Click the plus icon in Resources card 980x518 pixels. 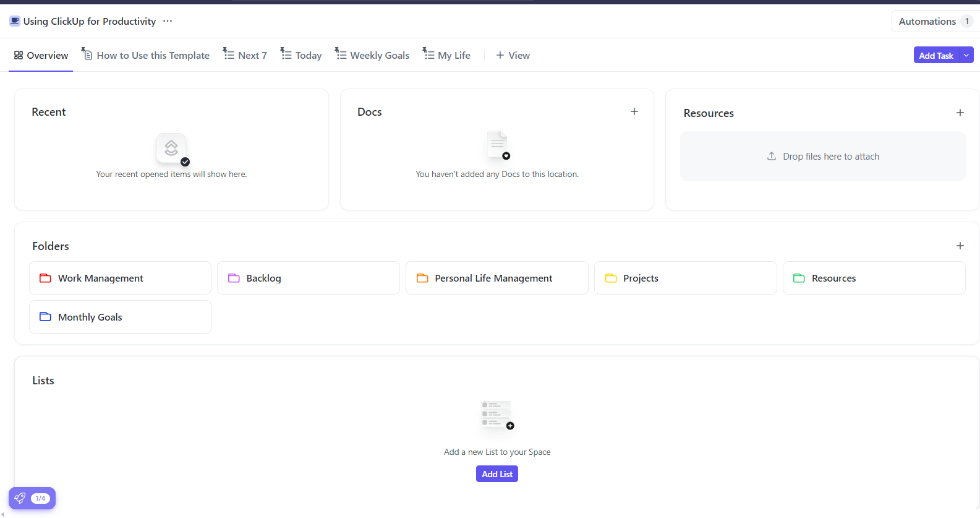click(960, 113)
